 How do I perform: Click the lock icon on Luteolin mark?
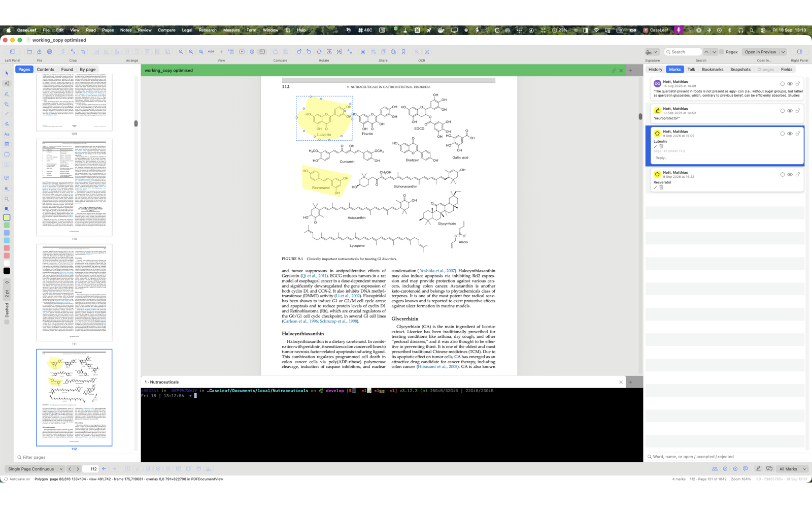click(x=798, y=134)
